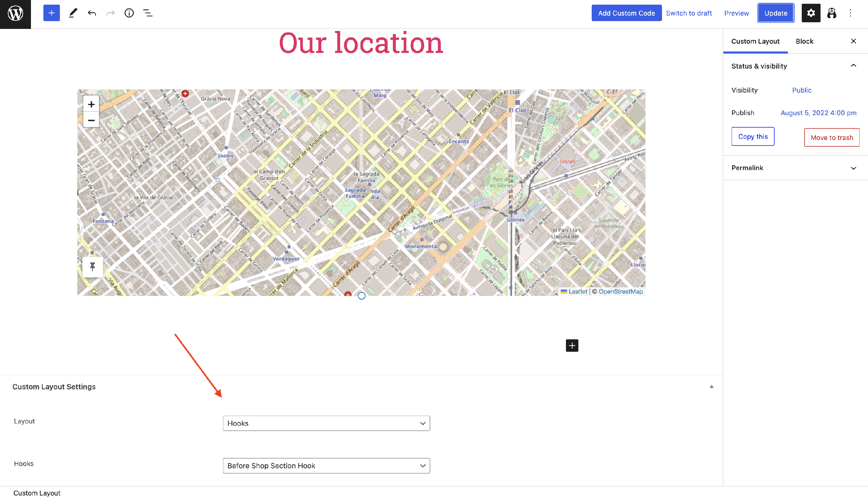868x499 pixels.
Task: Open the block inserter plus button
Action: click(x=52, y=13)
